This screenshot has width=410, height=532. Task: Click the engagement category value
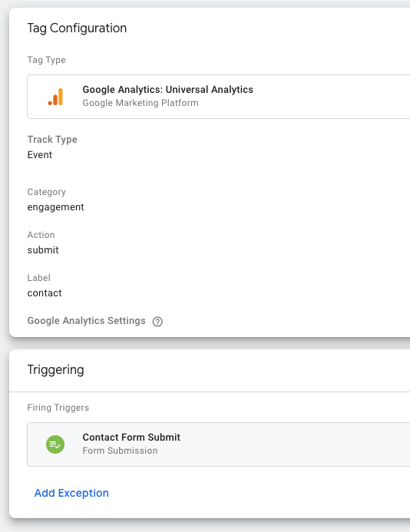[x=55, y=207]
